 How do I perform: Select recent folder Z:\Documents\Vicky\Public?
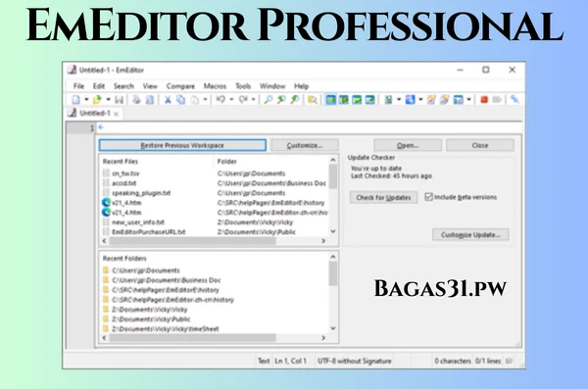click(151, 319)
